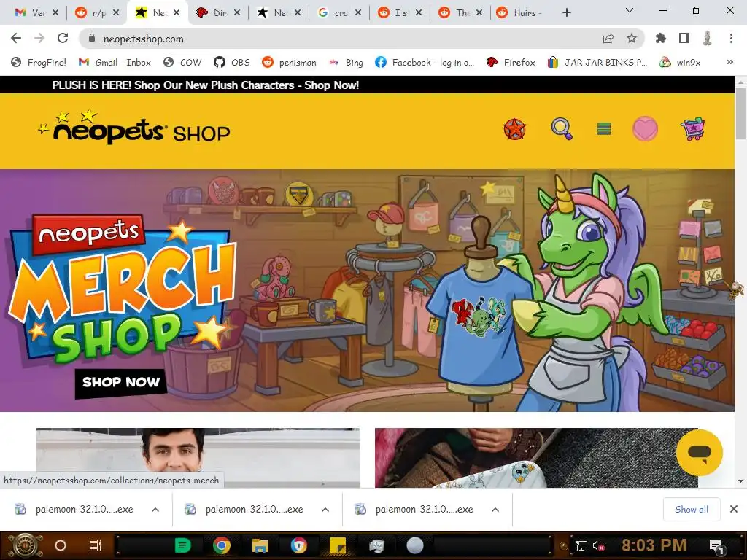Open the FrogFind! bookmark

click(x=39, y=63)
